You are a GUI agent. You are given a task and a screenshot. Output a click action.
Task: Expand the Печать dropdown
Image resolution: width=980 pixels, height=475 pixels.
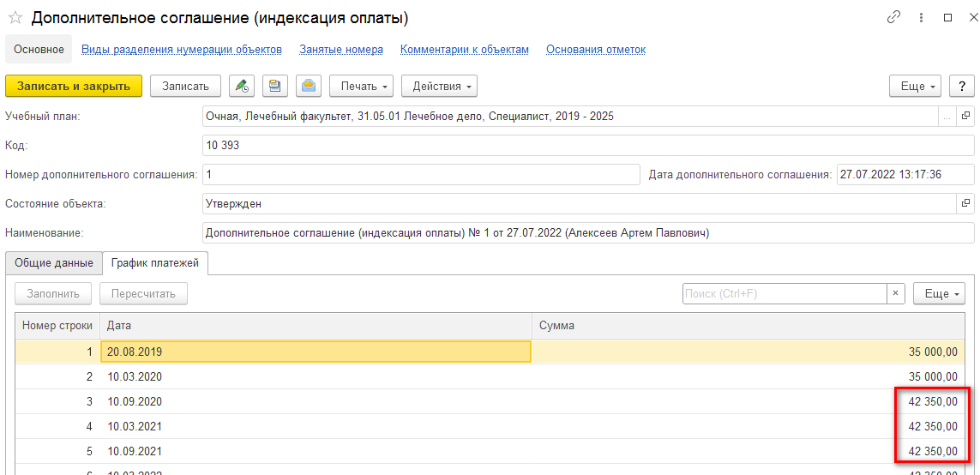[361, 87]
